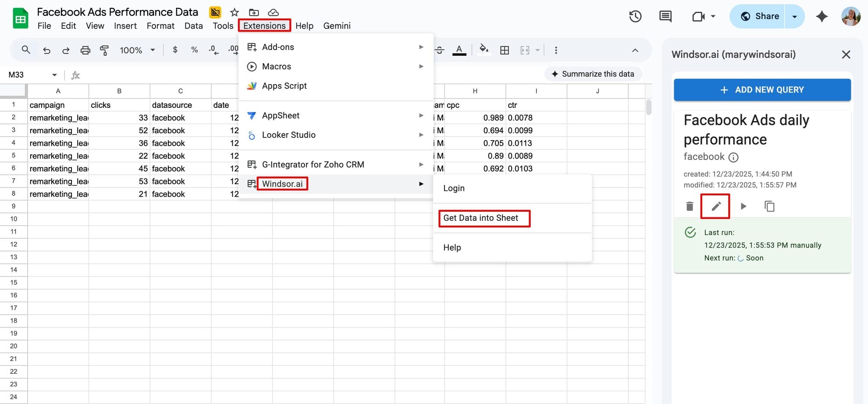Open version history from the clock icon

pyautogui.click(x=635, y=16)
